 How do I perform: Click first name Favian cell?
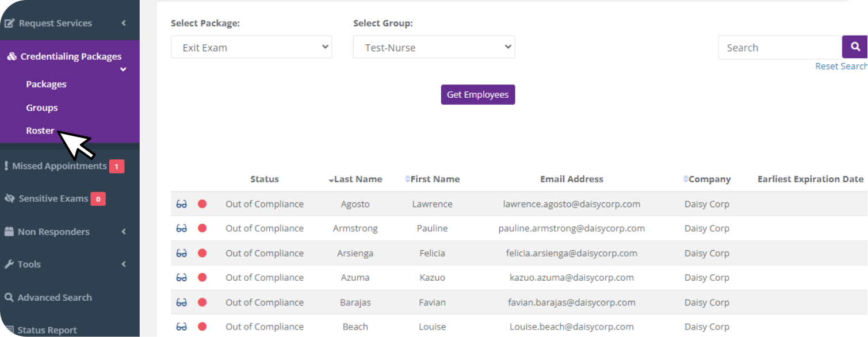click(x=433, y=302)
